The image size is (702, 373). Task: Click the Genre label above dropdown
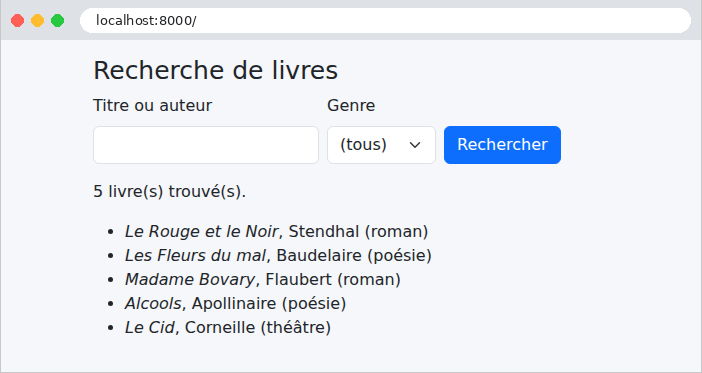click(351, 106)
